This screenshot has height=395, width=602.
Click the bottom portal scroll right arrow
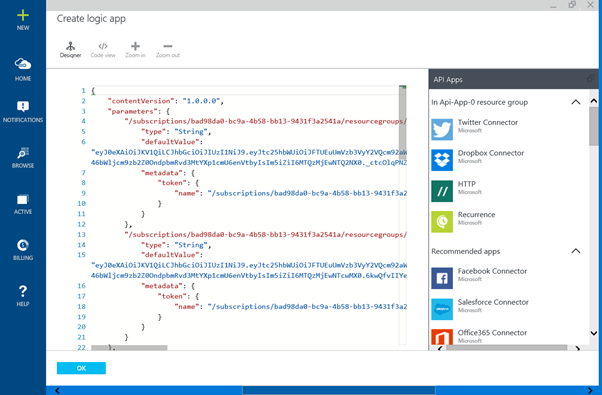590,390
